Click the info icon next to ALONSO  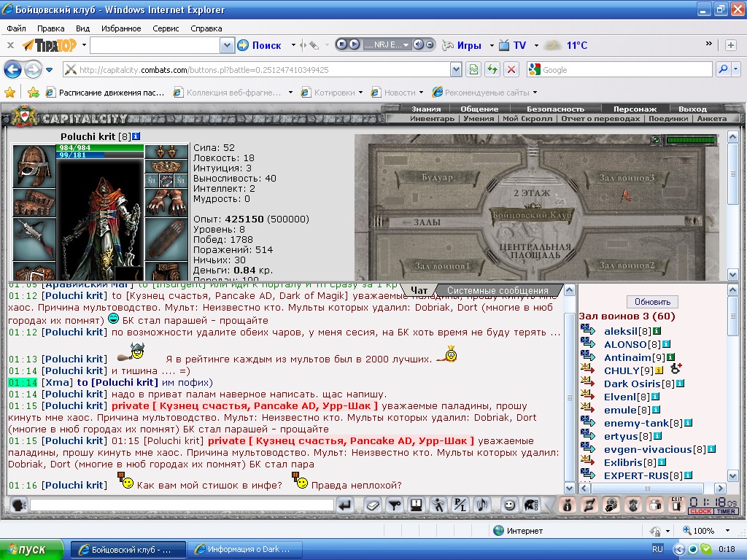667,344
